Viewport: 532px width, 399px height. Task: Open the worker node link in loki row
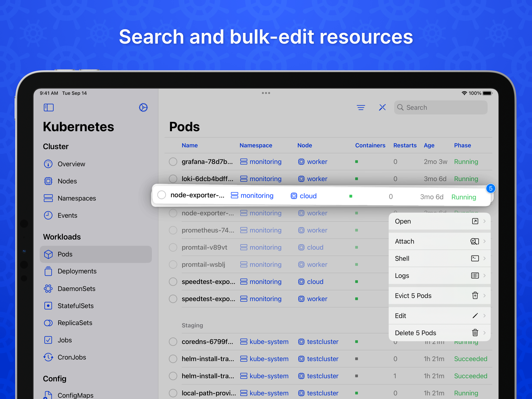click(312, 179)
